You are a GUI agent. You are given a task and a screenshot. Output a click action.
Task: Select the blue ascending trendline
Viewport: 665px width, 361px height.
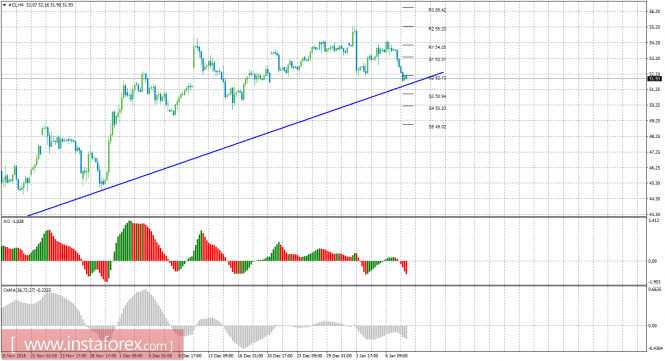[x=236, y=144]
